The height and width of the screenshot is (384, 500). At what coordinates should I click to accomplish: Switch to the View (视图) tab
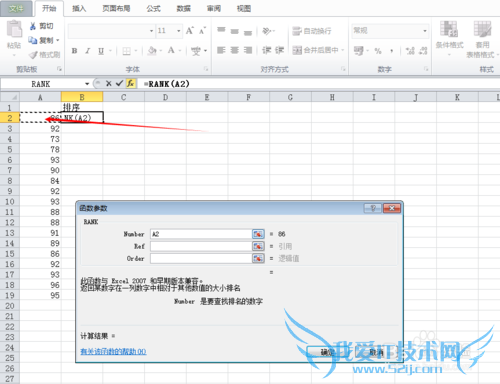click(244, 8)
